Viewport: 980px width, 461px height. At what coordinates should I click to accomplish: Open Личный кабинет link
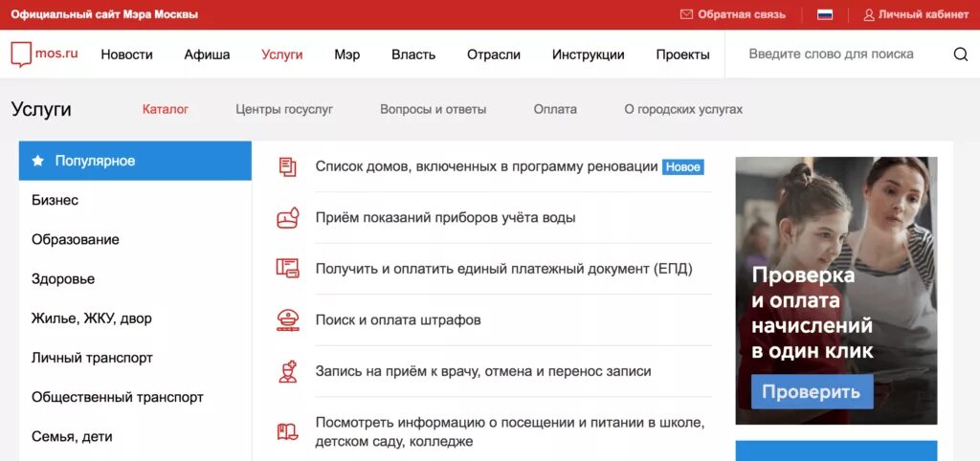pyautogui.click(x=924, y=14)
